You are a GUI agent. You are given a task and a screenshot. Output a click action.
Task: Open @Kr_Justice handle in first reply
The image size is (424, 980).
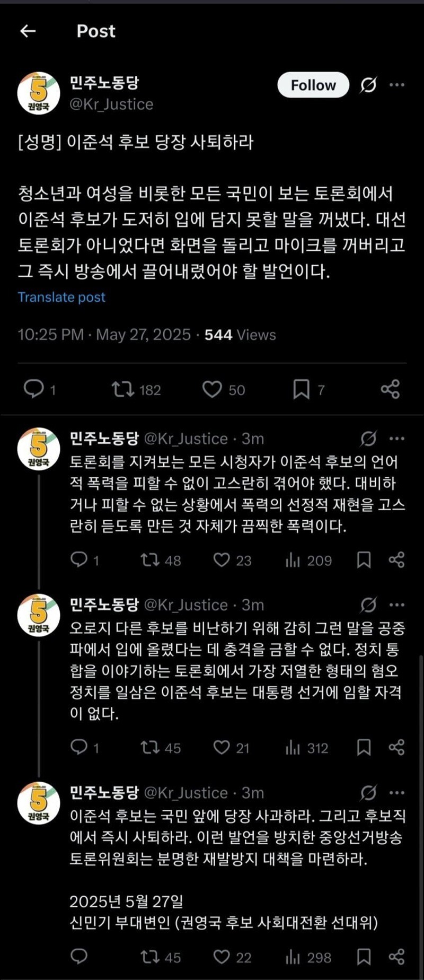[185, 439]
